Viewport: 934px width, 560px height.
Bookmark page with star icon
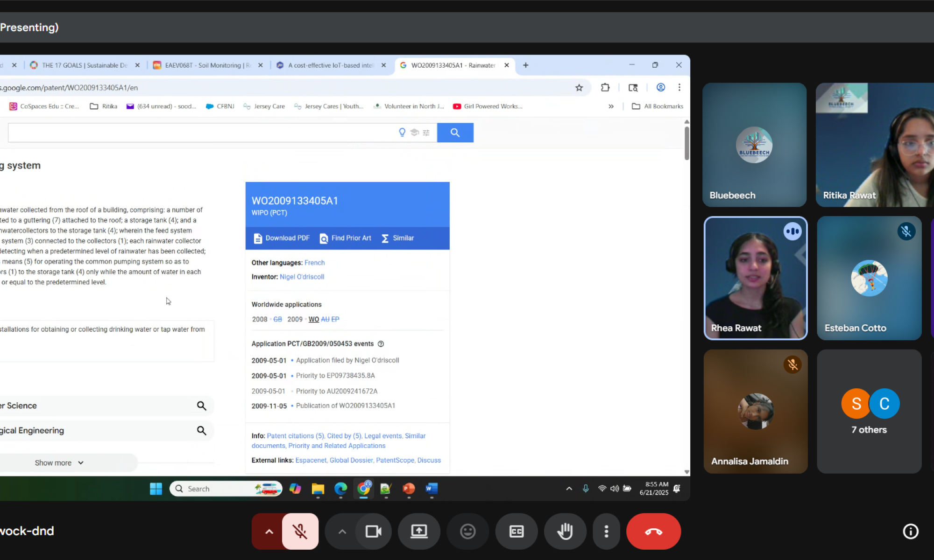579,88
